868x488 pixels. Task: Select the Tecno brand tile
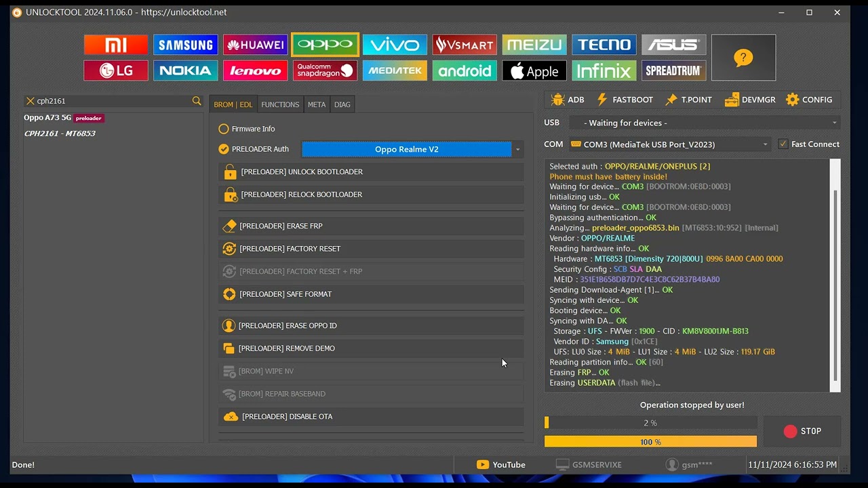pos(604,45)
